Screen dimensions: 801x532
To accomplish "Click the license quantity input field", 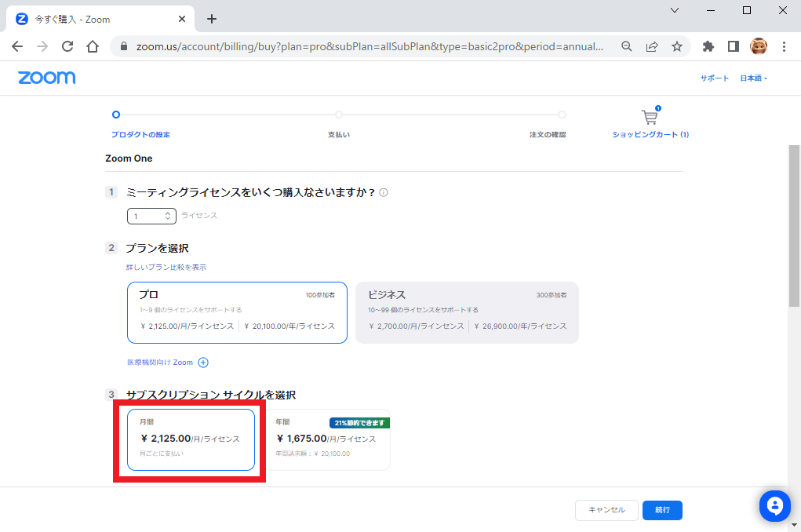I will click(151, 216).
